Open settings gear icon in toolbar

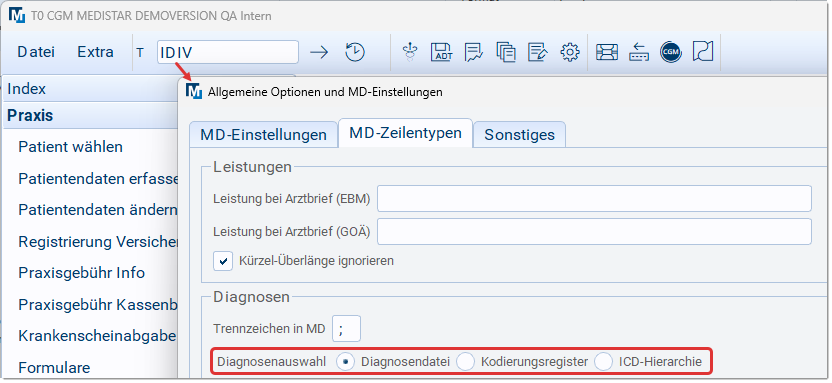point(570,52)
